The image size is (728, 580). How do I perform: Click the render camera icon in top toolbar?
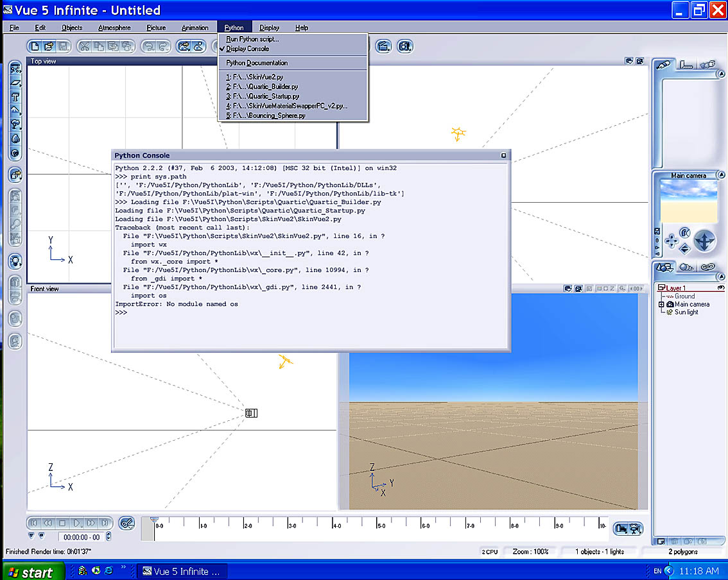(x=404, y=46)
